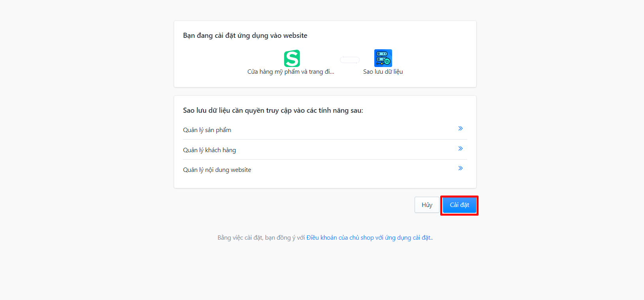Select the Quản lý khách hàng row label
Image resolution: width=644 pixels, height=300 pixels.
[209, 150]
